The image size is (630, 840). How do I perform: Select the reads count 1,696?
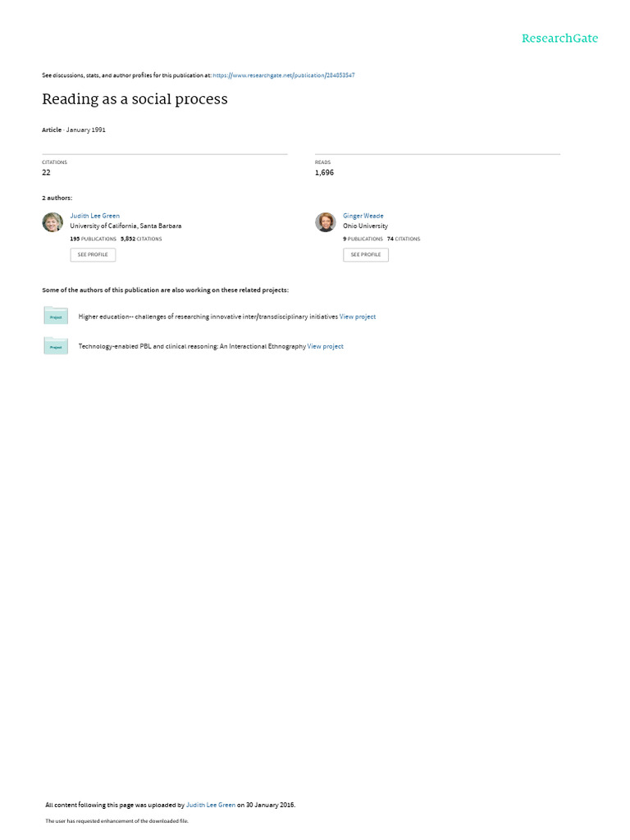coord(324,172)
